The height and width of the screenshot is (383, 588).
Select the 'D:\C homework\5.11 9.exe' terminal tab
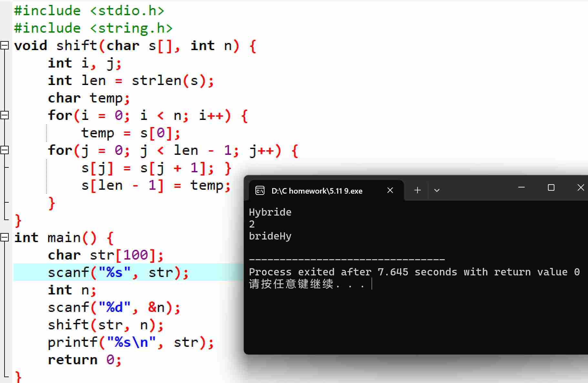coord(326,191)
